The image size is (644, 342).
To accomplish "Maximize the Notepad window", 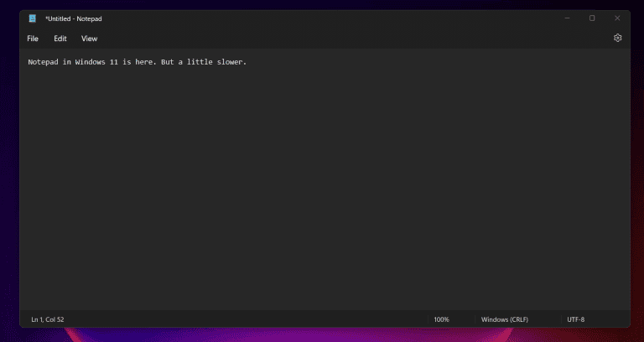I will click(x=592, y=18).
